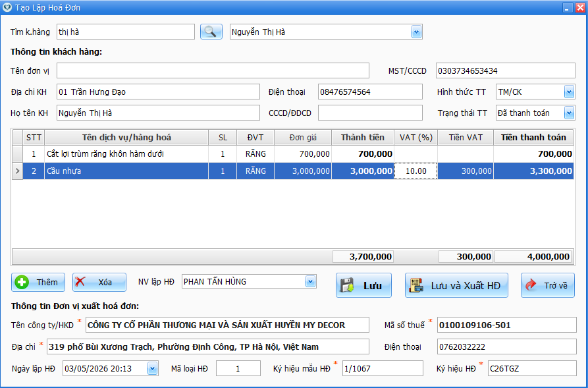
Task: Click row indicator arrow of row 2
Action: coord(18,171)
